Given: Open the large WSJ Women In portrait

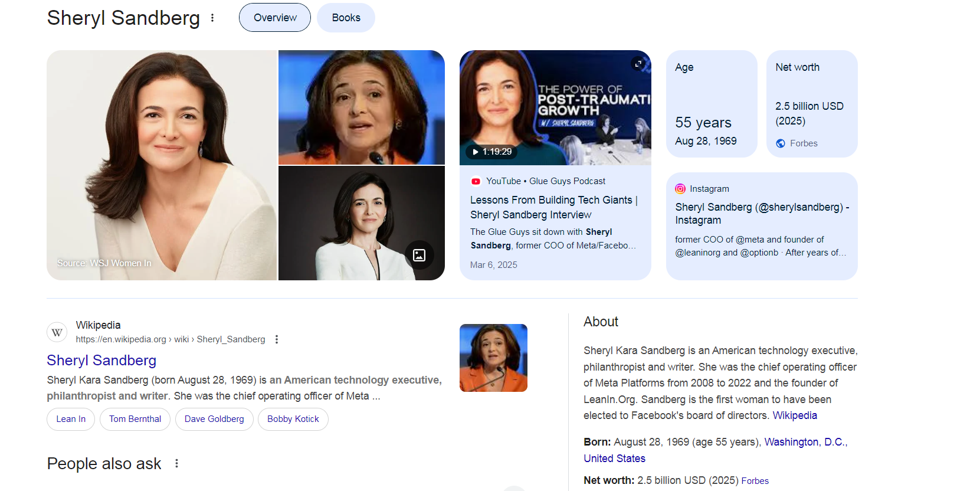Looking at the screenshot, I should [162, 165].
